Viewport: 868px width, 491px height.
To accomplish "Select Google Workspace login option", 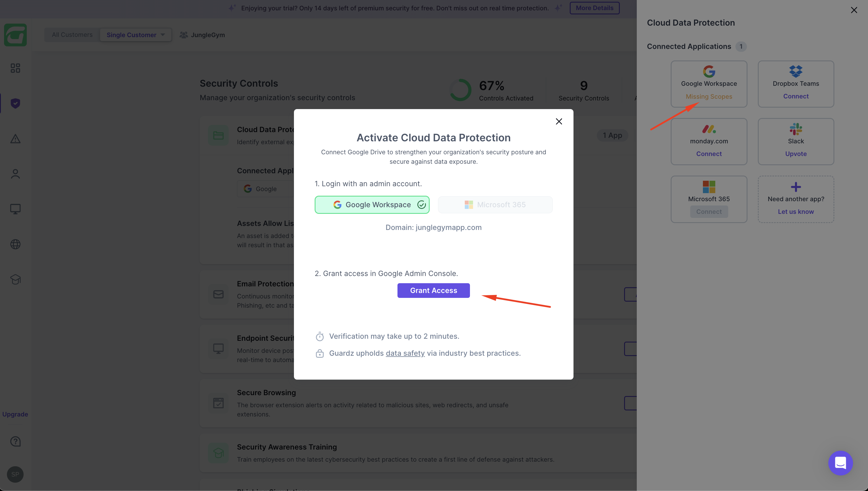I will [372, 205].
